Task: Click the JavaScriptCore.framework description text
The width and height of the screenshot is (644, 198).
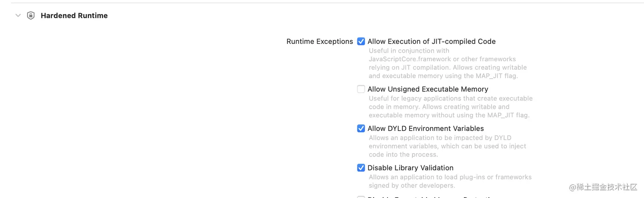Action: point(442,59)
